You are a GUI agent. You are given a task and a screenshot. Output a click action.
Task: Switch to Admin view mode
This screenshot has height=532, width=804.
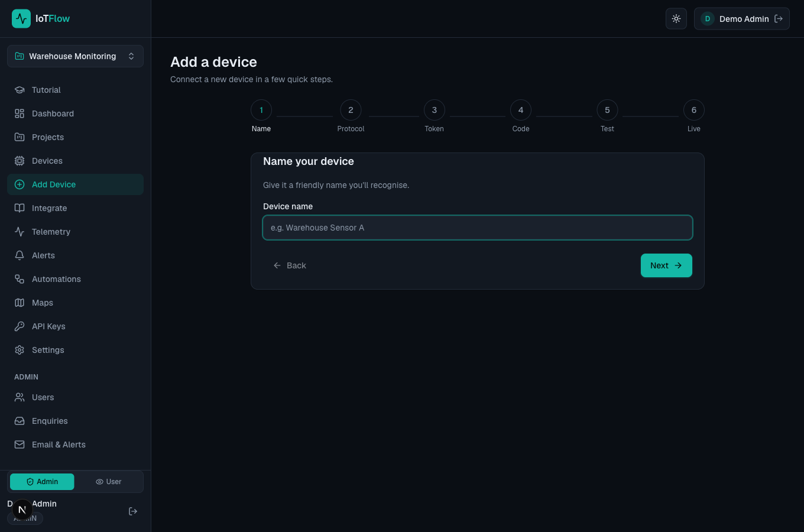[42, 482]
